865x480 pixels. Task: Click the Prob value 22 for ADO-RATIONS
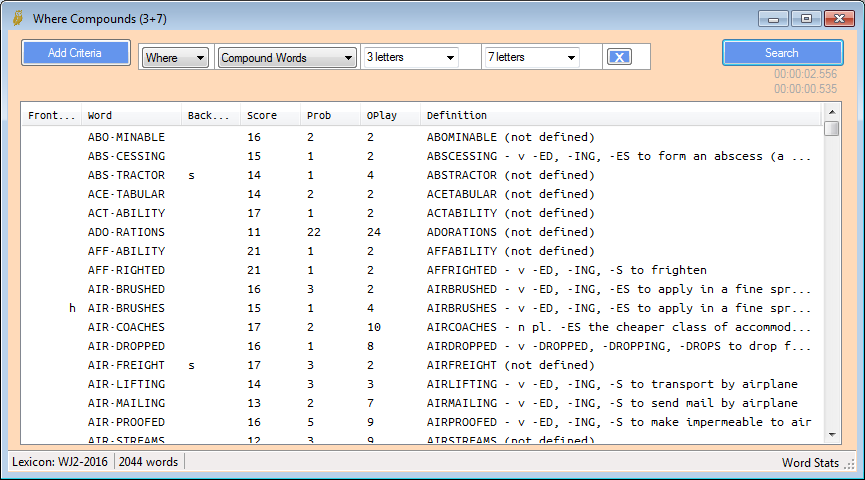click(314, 232)
